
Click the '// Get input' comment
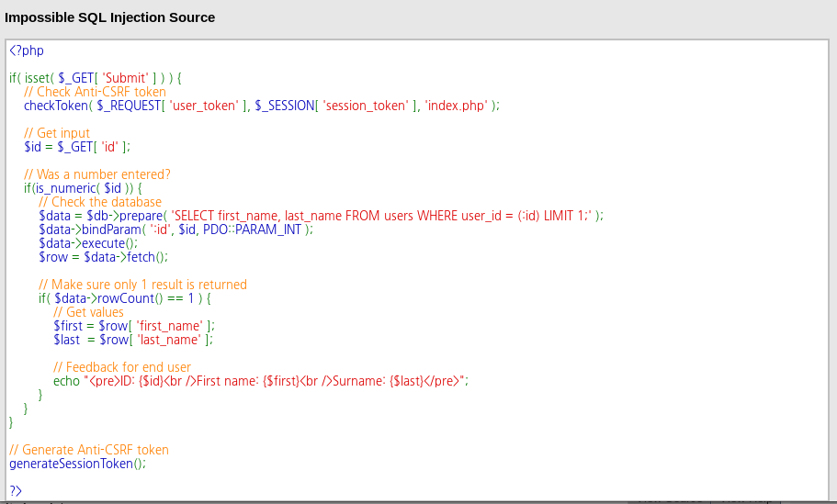[x=57, y=133]
